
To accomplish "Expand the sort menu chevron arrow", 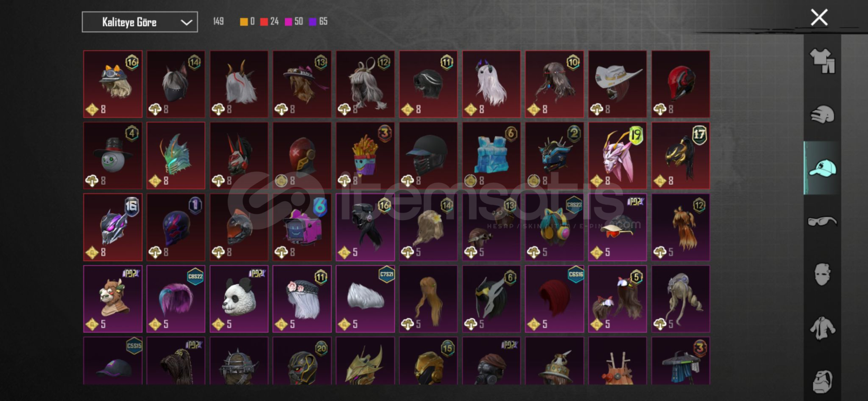I will tap(186, 22).
